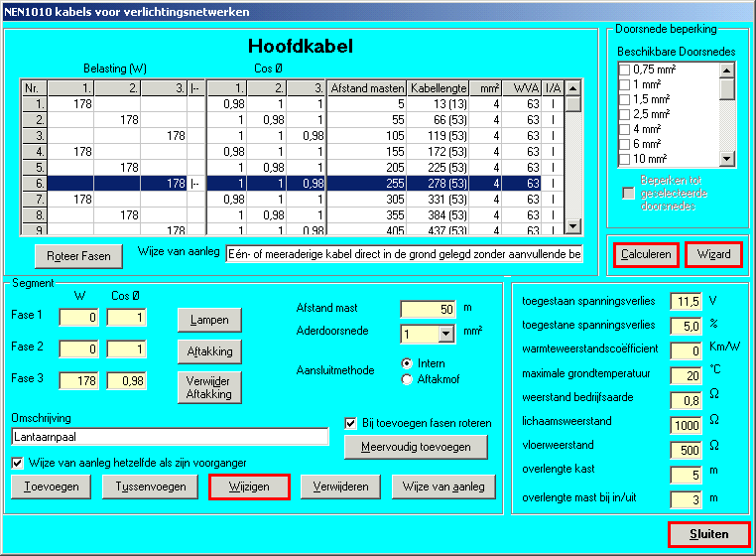Click toegestaan spanningsverlies 11,5 V field

tap(687, 302)
